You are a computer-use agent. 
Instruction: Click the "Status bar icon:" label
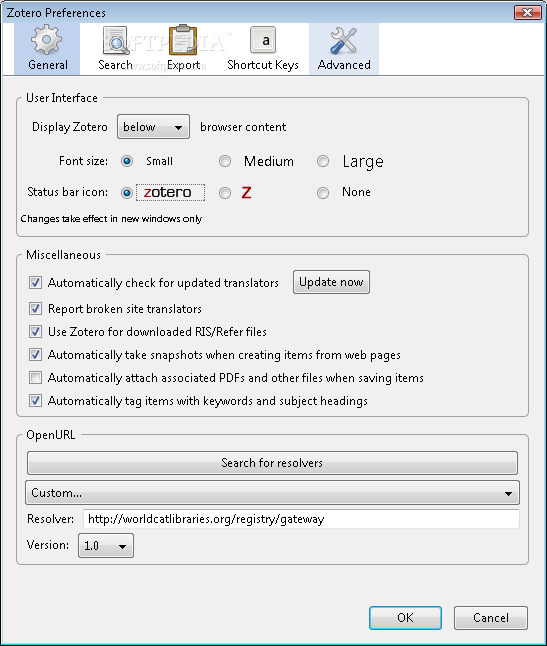pos(68,192)
